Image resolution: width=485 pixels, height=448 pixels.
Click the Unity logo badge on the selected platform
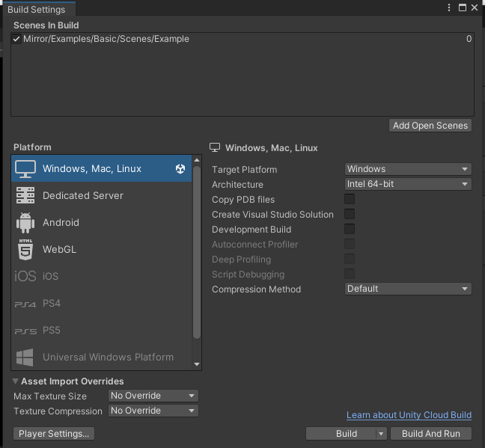180,169
